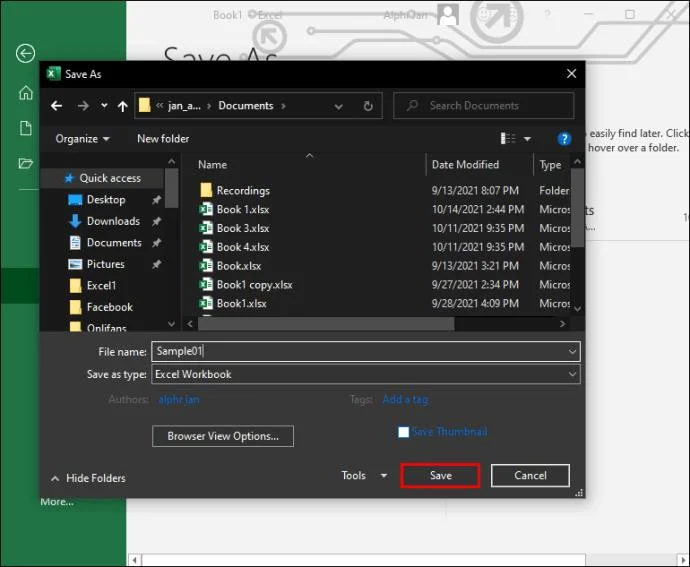Click the pin icon beside Downloads
This screenshot has width=690, height=567.
coord(156,221)
